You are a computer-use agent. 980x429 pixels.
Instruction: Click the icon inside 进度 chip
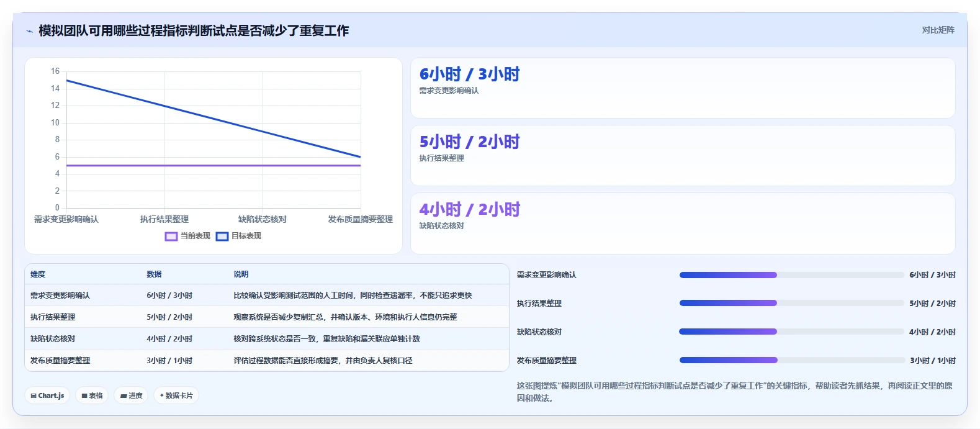(124, 395)
